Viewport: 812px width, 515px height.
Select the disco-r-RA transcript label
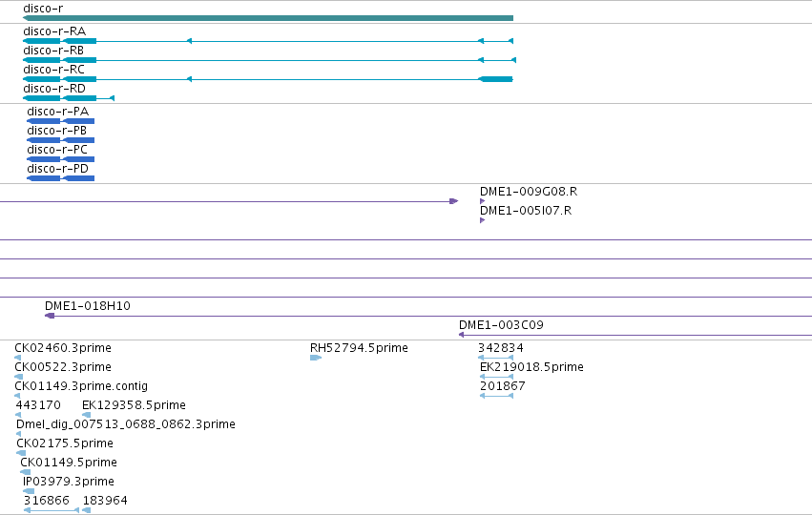(54, 31)
